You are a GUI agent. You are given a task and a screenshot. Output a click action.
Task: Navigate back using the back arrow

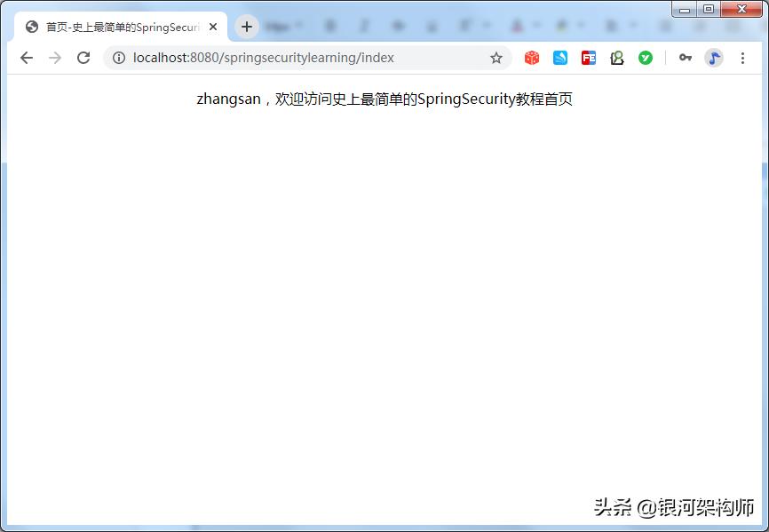pos(26,57)
